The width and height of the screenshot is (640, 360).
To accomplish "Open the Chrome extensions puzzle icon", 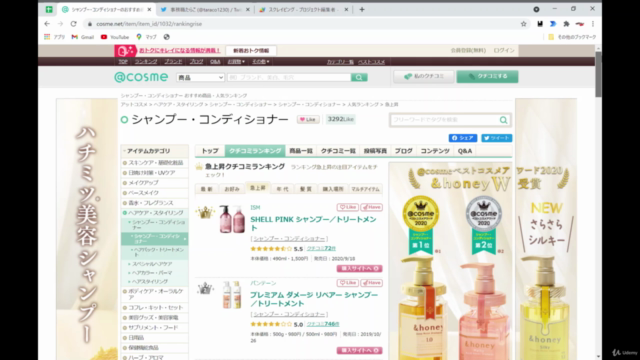I will point(566,24).
